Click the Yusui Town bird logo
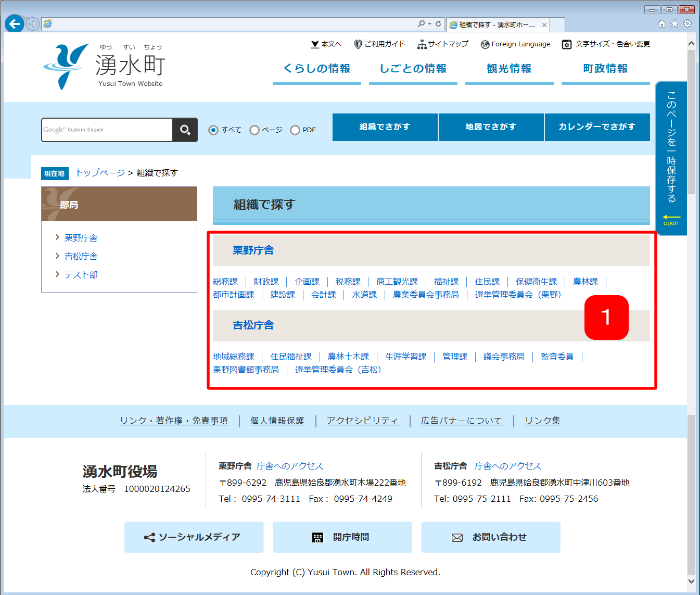The height and width of the screenshot is (595, 700). 66,66
